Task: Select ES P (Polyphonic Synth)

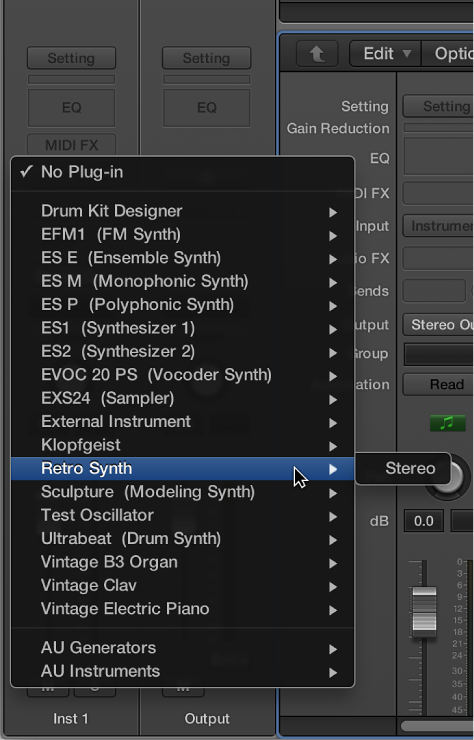Action: (183, 305)
